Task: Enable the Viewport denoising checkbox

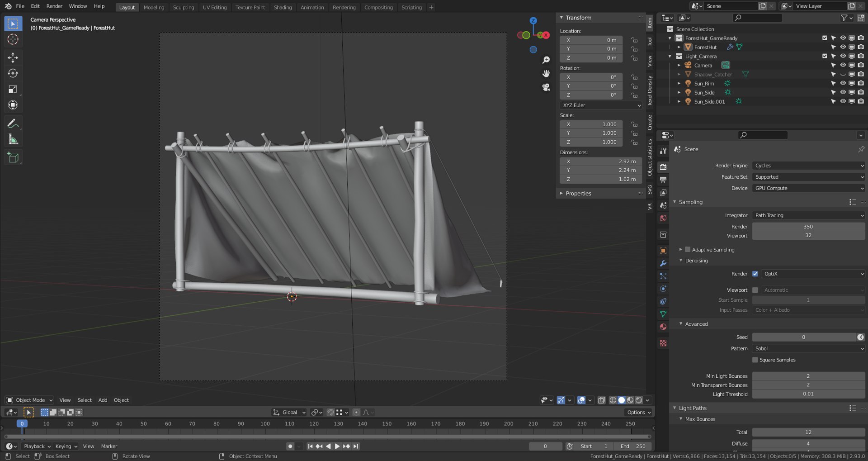Action: pyautogui.click(x=755, y=290)
